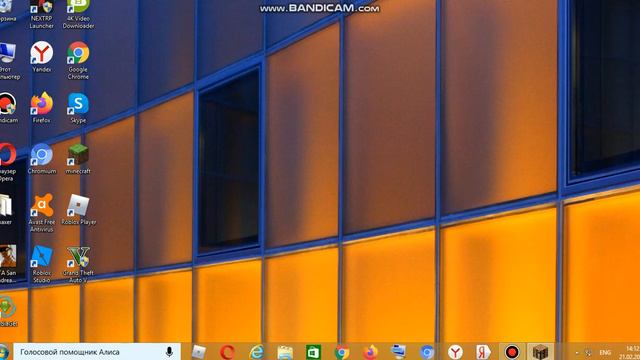The image size is (640, 360).
Task: Switch to Google Chrome in taskbar
Action: click(x=342, y=352)
